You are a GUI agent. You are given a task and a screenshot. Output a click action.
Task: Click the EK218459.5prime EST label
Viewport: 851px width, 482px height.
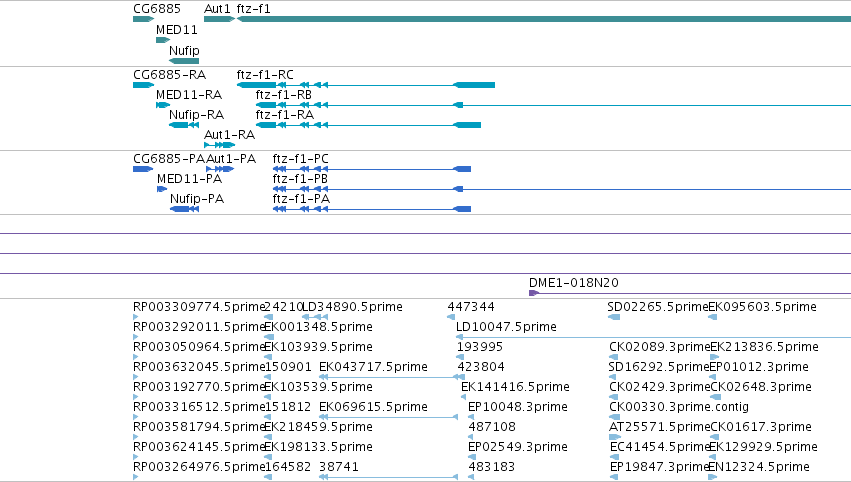pos(318,428)
